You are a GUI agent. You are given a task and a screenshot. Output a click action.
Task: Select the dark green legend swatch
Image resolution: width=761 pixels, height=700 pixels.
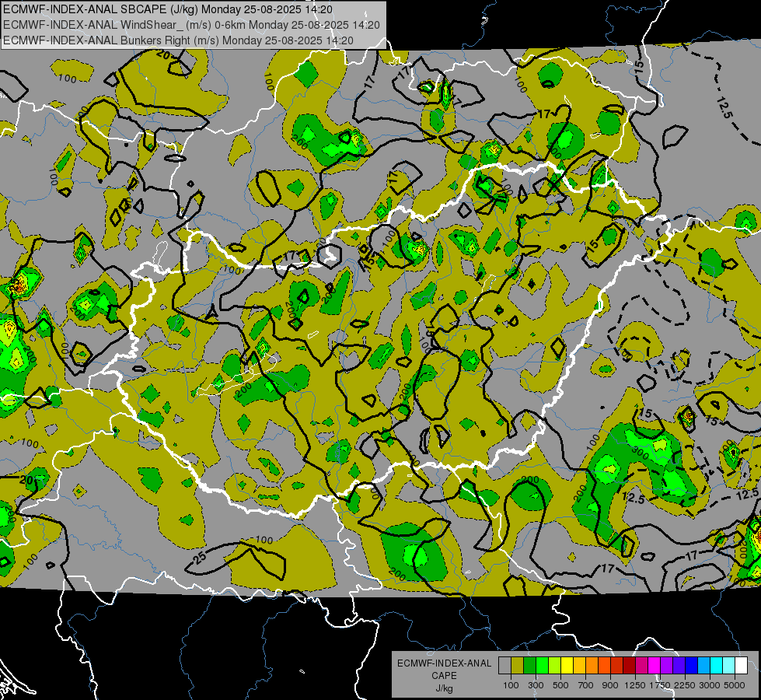[529, 665]
